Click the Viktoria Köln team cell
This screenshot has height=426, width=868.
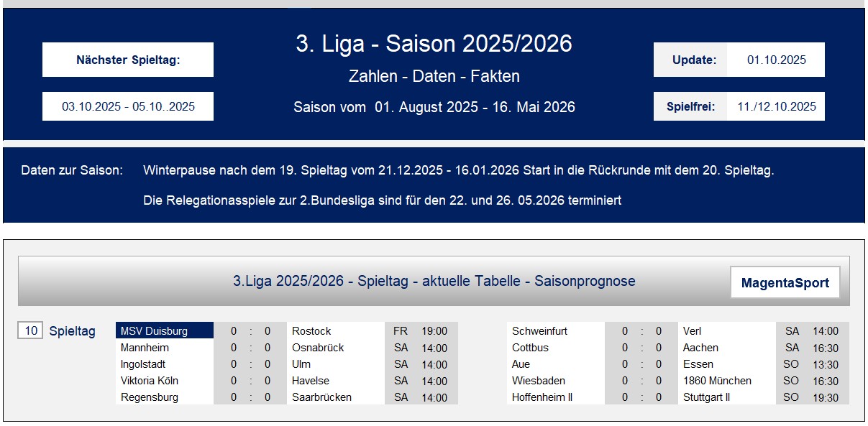click(x=165, y=381)
